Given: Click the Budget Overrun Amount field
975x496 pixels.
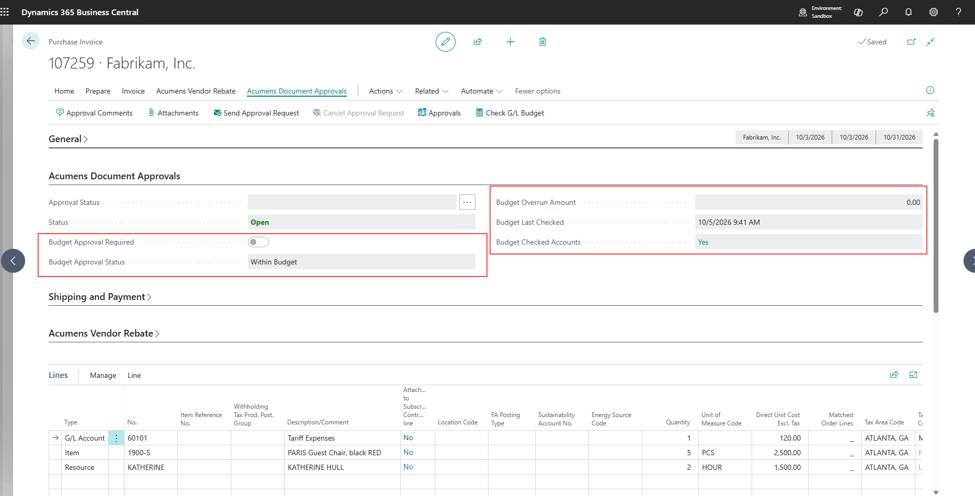Looking at the screenshot, I should coord(808,202).
